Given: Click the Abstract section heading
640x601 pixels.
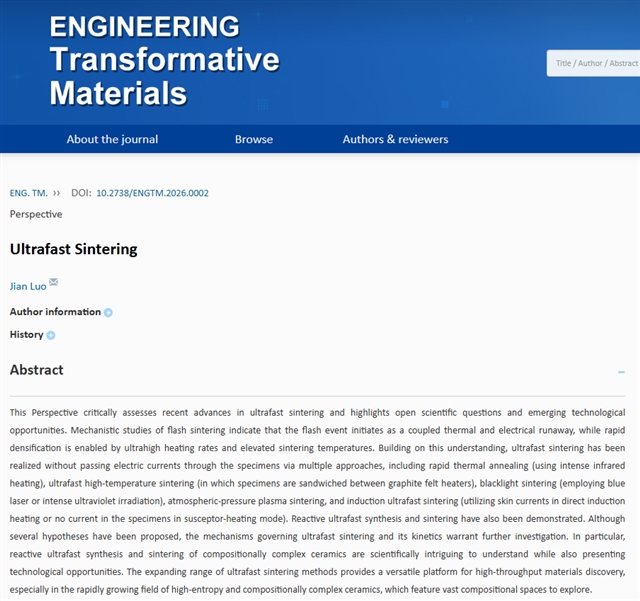Looking at the screenshot, I should coord(36,370).
